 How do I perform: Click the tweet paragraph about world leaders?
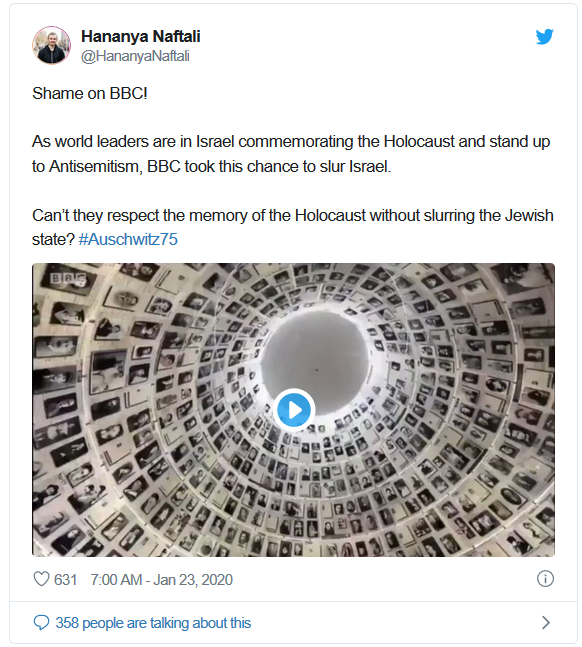[291, 154]
